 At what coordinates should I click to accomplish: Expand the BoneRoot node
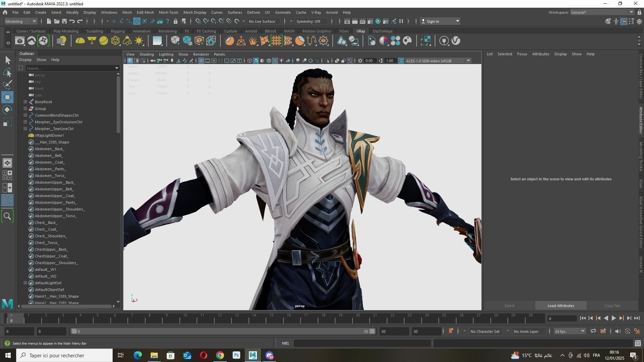point(25,102)
